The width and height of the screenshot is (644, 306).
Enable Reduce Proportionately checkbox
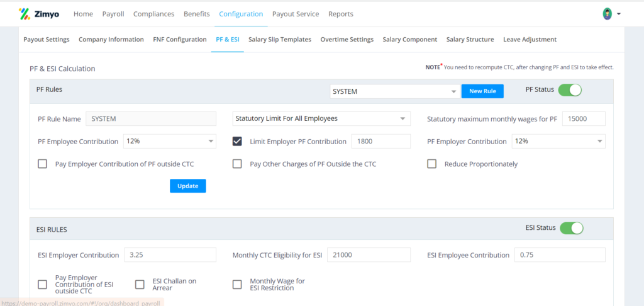click(431, 164)
